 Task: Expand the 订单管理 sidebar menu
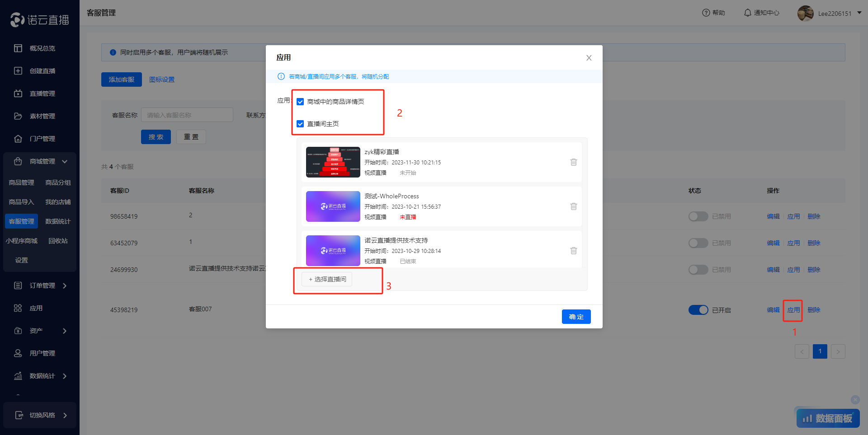coord(65,285)
